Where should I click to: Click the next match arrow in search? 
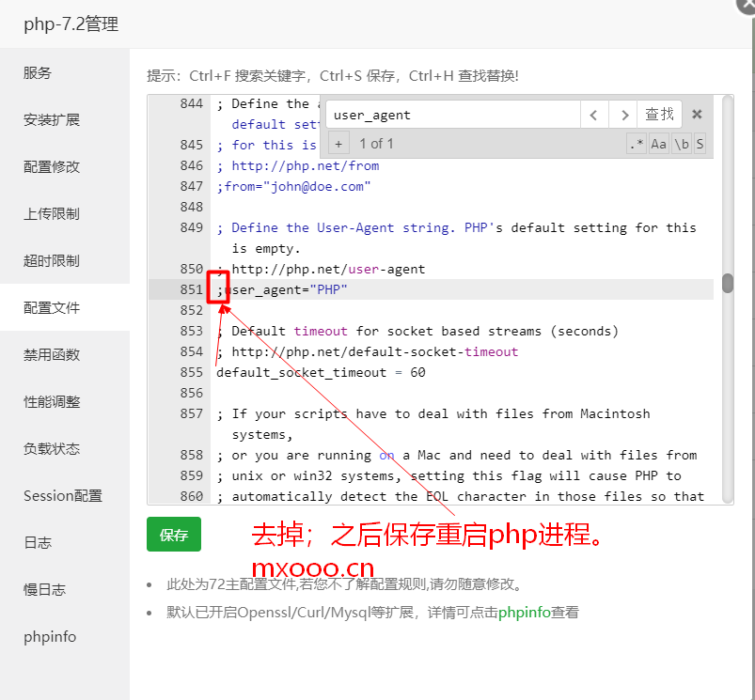pyautogui.click(x=622, y=115)
